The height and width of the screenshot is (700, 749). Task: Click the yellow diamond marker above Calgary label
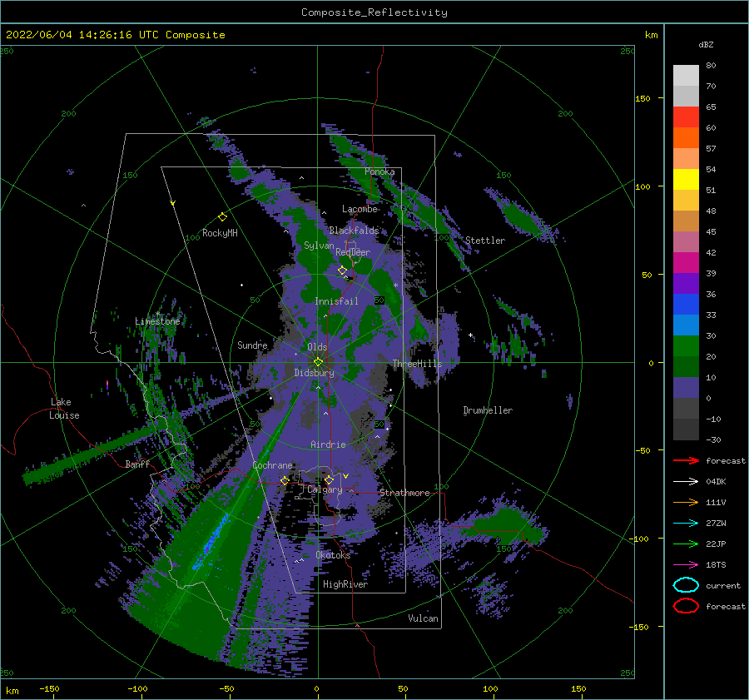[329, 479]
